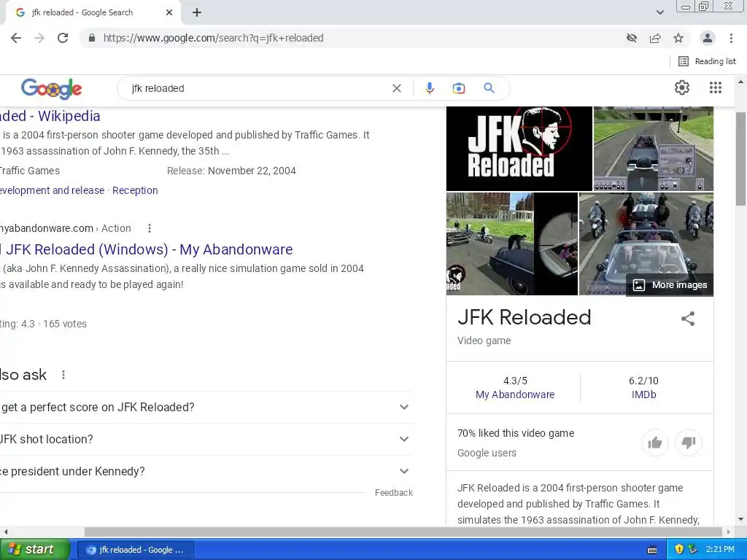747x560 pixels.
Task: Search by image with the camera icon
Action: (x=458, y=88)
